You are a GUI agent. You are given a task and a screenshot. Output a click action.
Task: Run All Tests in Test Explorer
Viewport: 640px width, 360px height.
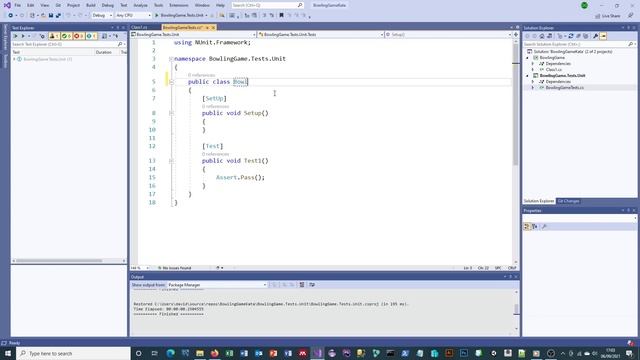[16, 36]
